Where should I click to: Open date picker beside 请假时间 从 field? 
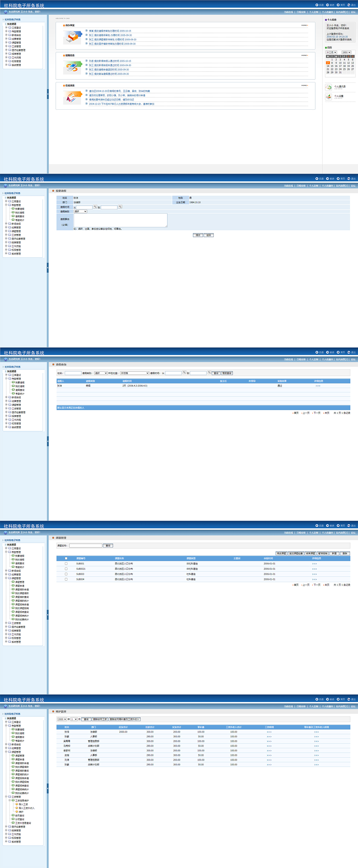pos(95,207)
